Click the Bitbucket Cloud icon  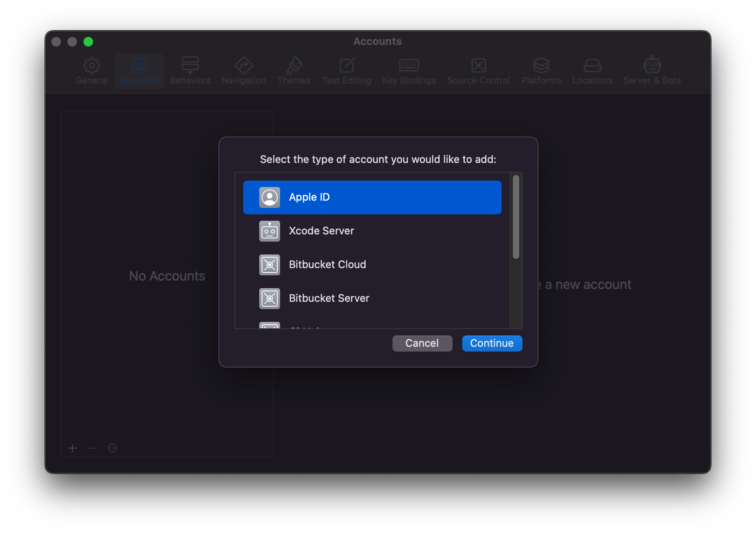(270, 264)
